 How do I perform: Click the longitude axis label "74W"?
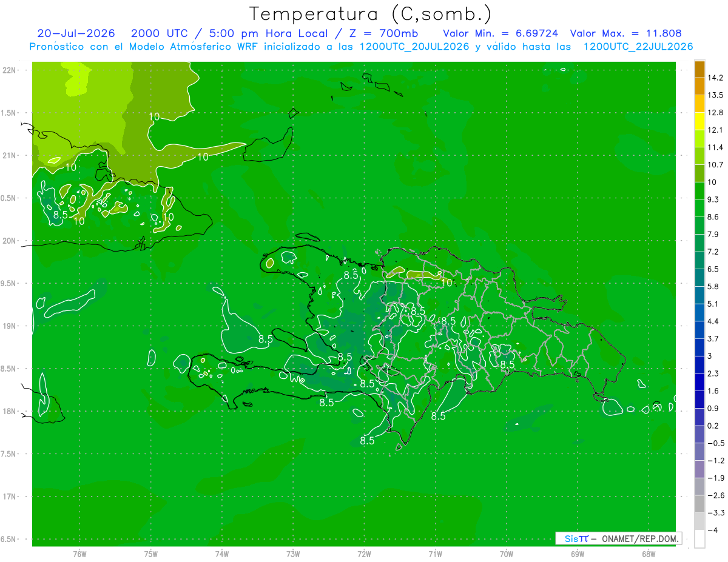[222, 554]
